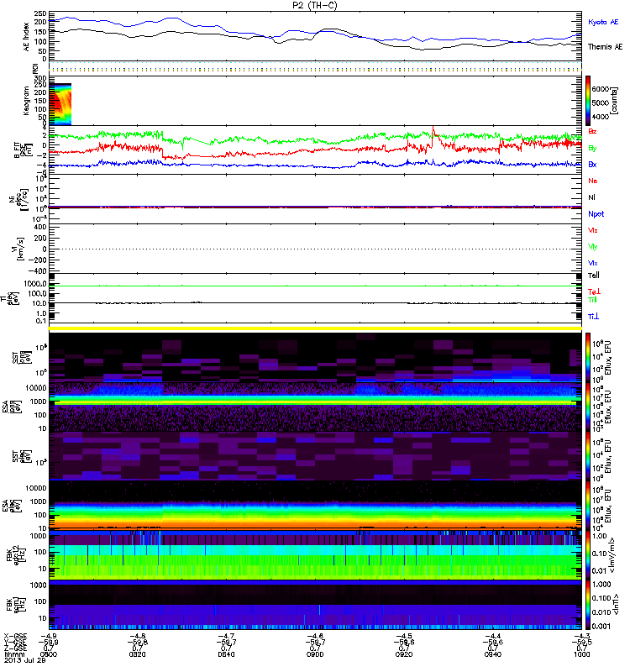Select the Themis AE legend label
This screenshot has width=630, height=672.
point(605,47)
